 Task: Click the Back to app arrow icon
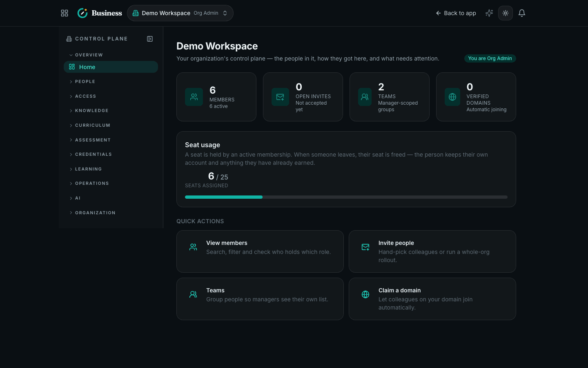tap(438, 13)
